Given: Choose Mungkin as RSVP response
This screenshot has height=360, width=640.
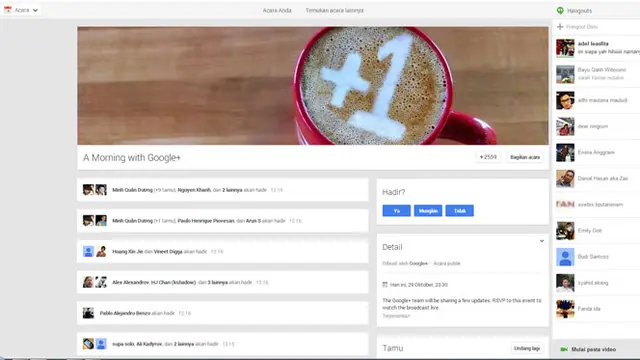Looking at the screenshot, I should point(428,211).
